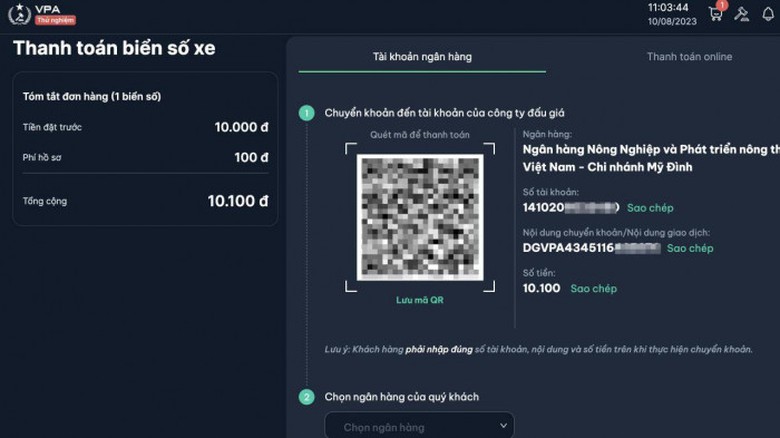Click the step 2 green circle
780x438 pixels.
pyautogui.click(x=307, y=397)
